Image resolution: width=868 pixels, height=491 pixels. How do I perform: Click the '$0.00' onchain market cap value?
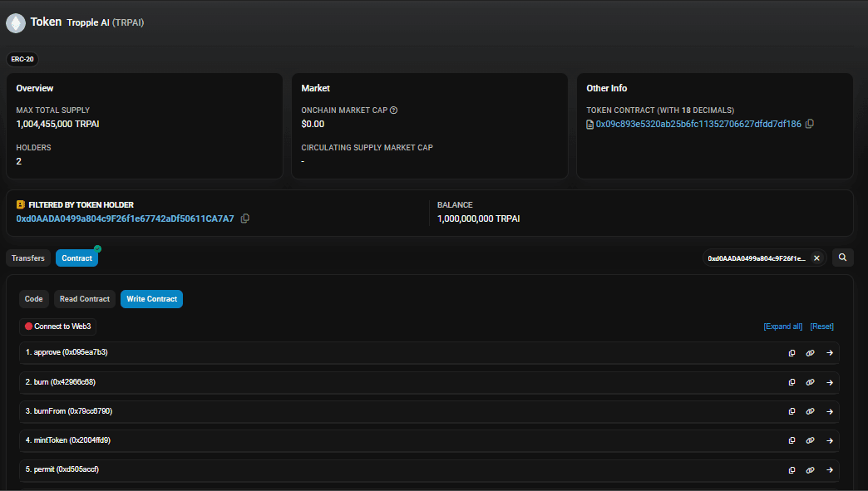(313, 124)
